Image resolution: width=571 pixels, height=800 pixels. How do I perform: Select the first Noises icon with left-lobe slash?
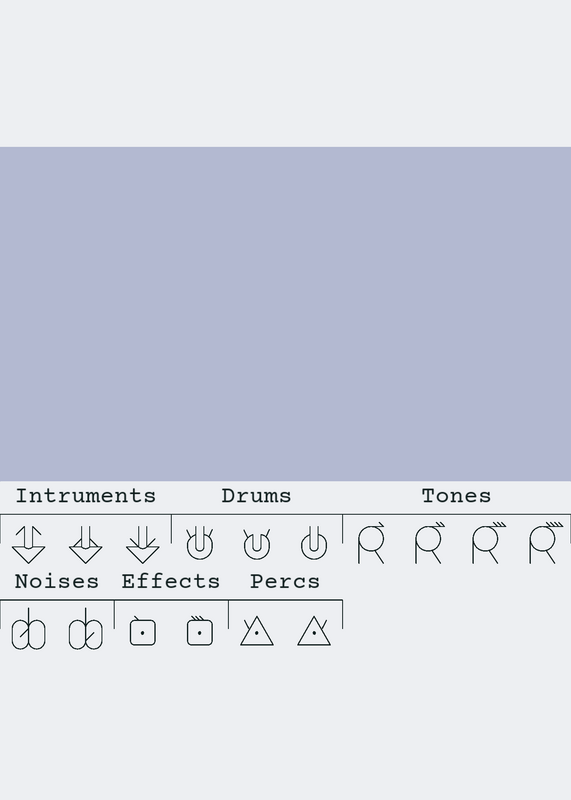[x=29, y=629]
